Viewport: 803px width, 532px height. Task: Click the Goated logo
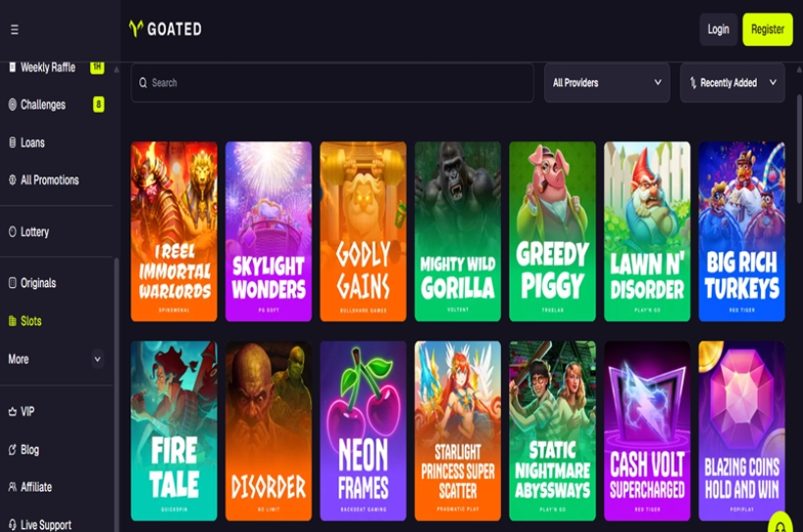coord(165,29)
